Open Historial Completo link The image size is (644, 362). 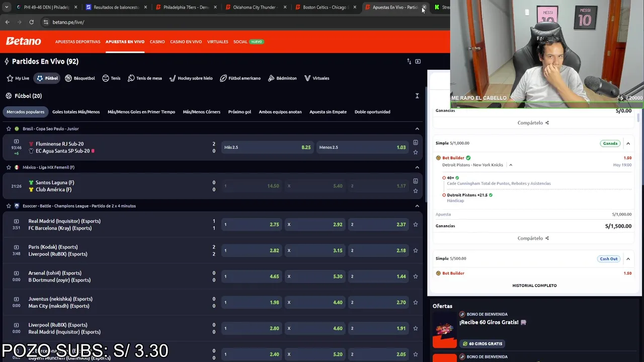[x=534, y=286]
